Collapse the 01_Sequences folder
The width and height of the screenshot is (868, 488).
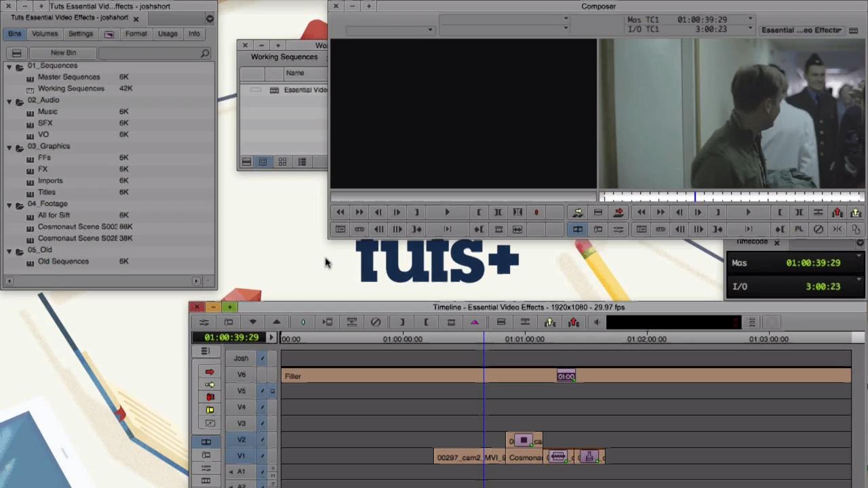pos(9,66)
